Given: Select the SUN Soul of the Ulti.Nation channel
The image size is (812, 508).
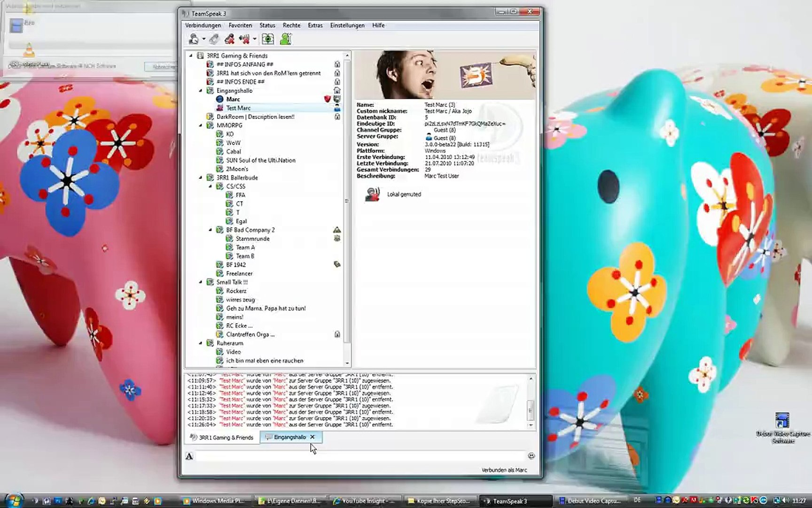Looking at the screenshot, I should pos(261,160).
